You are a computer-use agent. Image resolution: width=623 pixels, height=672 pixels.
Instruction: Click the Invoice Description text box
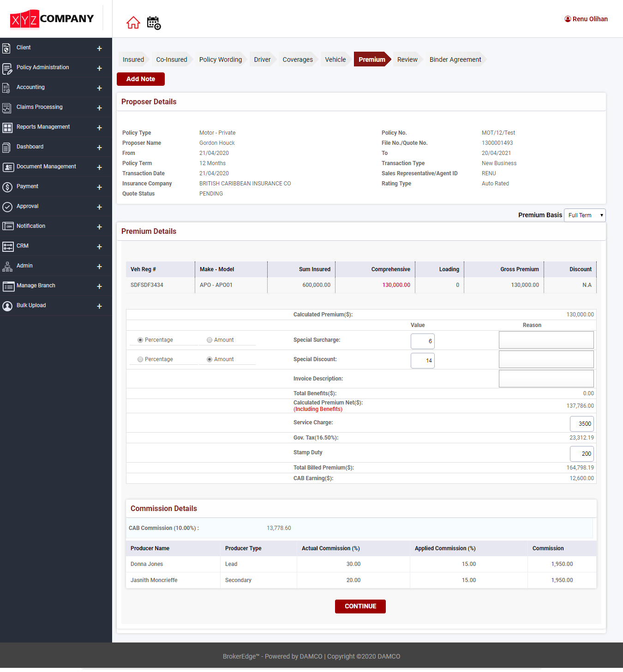click(x=546, y=379)
